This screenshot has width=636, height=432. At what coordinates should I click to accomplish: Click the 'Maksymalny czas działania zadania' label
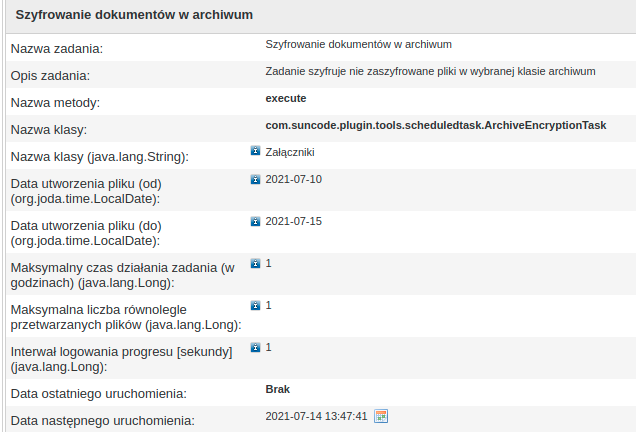coord(122,276)
